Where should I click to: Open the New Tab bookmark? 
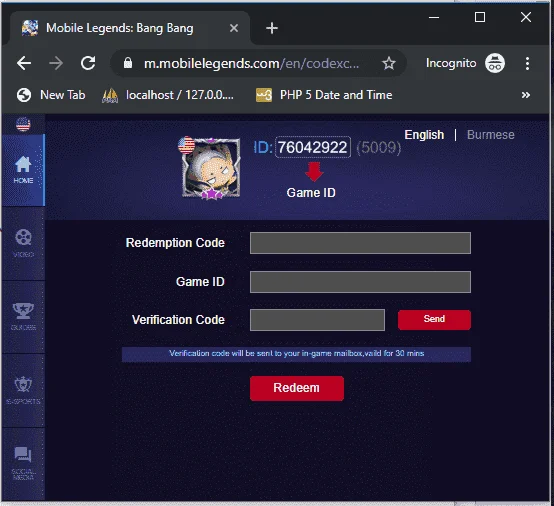[x=51, y=95]
